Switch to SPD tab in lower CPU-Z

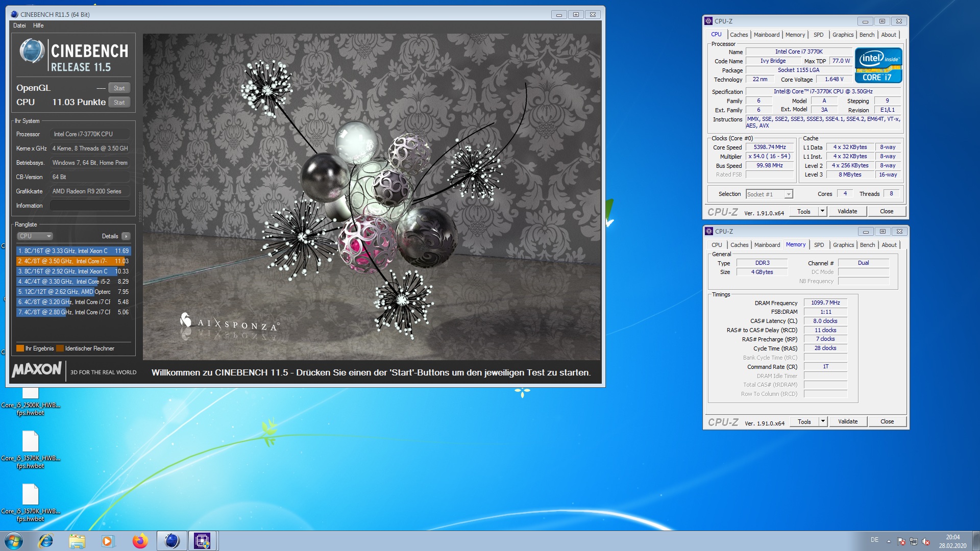point(819,245)
